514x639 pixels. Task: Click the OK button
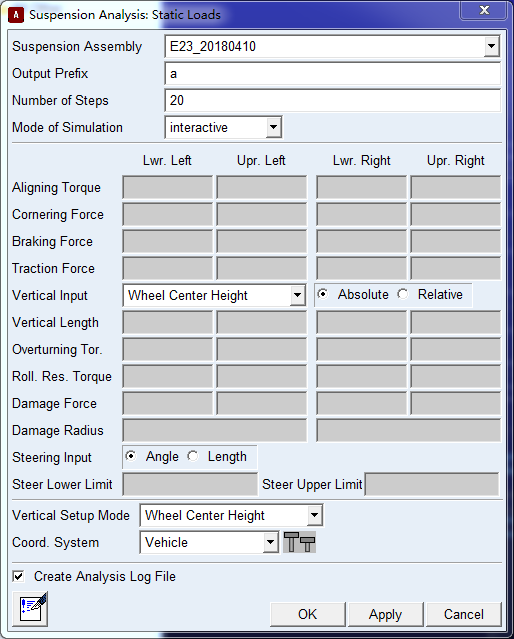pos(307,614)
